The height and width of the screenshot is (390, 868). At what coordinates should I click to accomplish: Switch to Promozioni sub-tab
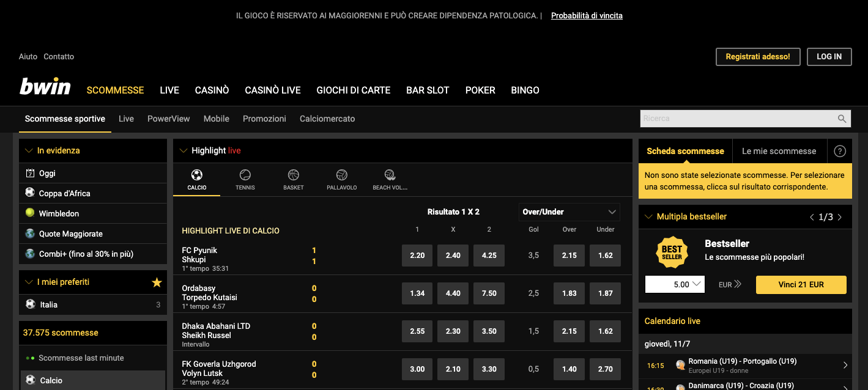tap(264, 119)
